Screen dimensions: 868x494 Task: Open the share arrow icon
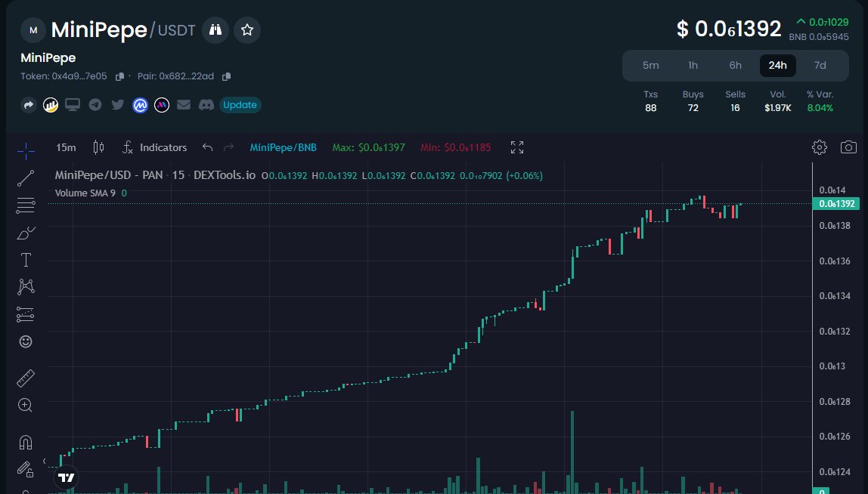coord(28,104)
